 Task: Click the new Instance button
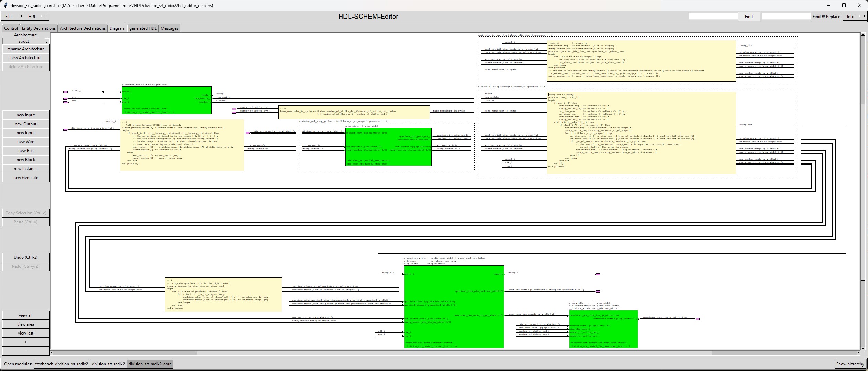(26, 169)
